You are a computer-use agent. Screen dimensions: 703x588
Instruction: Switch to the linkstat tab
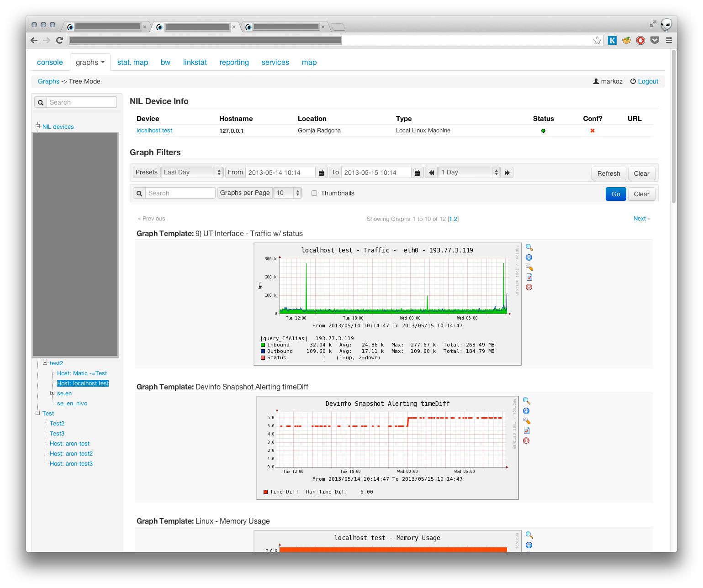coord(195,62)
